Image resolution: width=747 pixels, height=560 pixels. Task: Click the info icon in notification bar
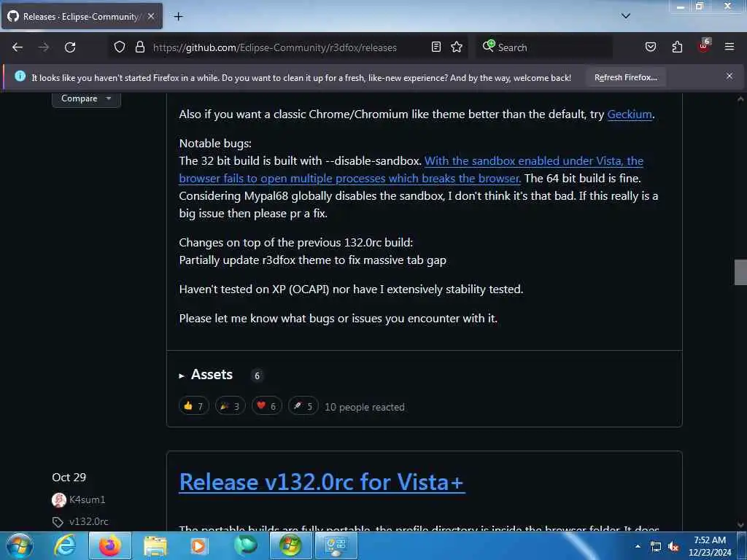tap(20, 76)
